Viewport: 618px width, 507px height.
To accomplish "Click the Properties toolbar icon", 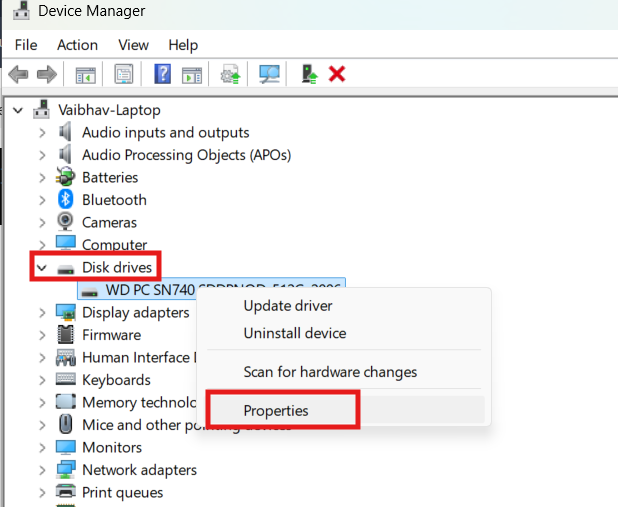I will click(x=124, y=75).
